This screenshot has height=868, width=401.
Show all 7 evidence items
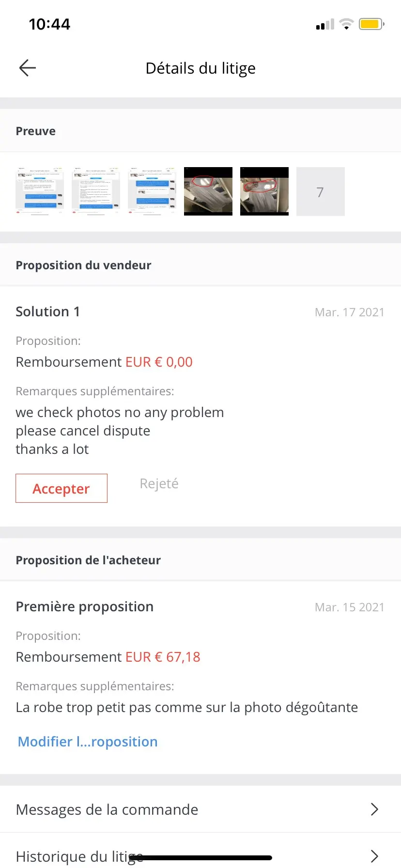tap(321, 191)
